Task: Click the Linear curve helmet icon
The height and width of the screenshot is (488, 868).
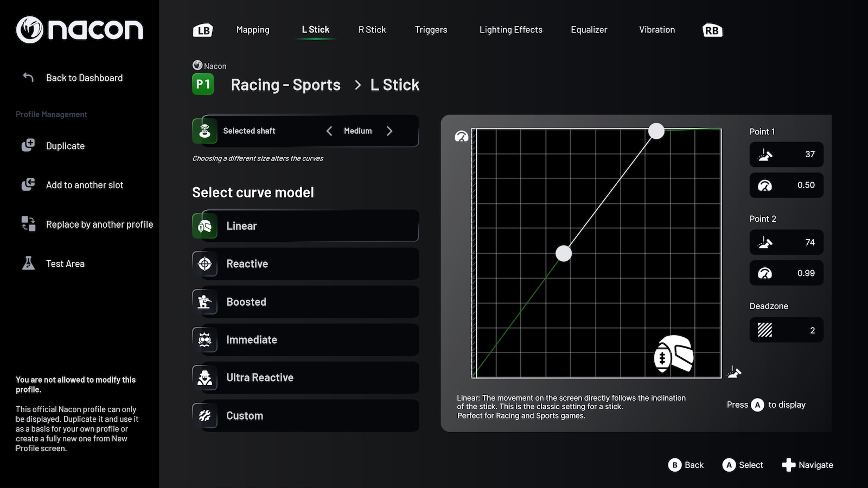Action: 205,226
